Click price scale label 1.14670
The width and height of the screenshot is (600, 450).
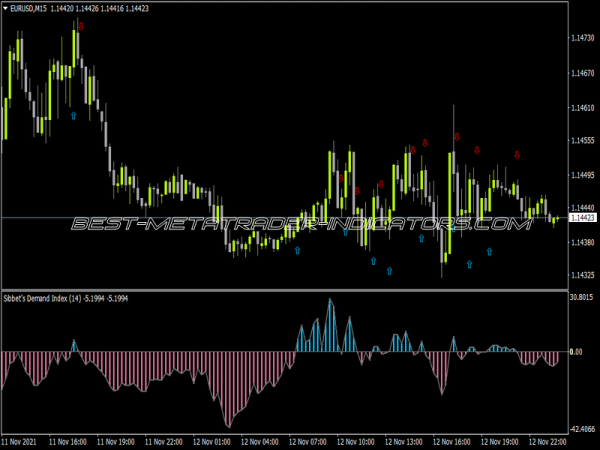(x=583, y=73)
